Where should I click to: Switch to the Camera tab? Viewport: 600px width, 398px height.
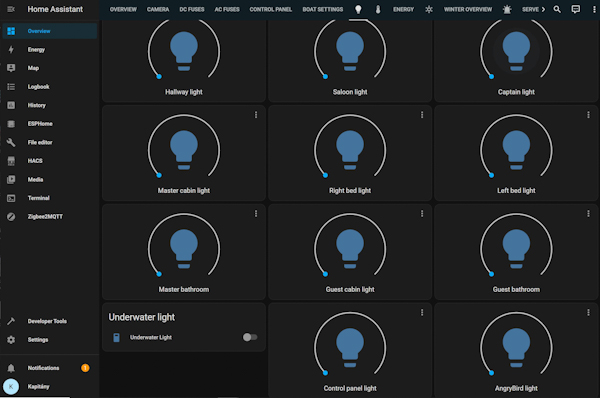pyautogui.click(x=158, y=9)
